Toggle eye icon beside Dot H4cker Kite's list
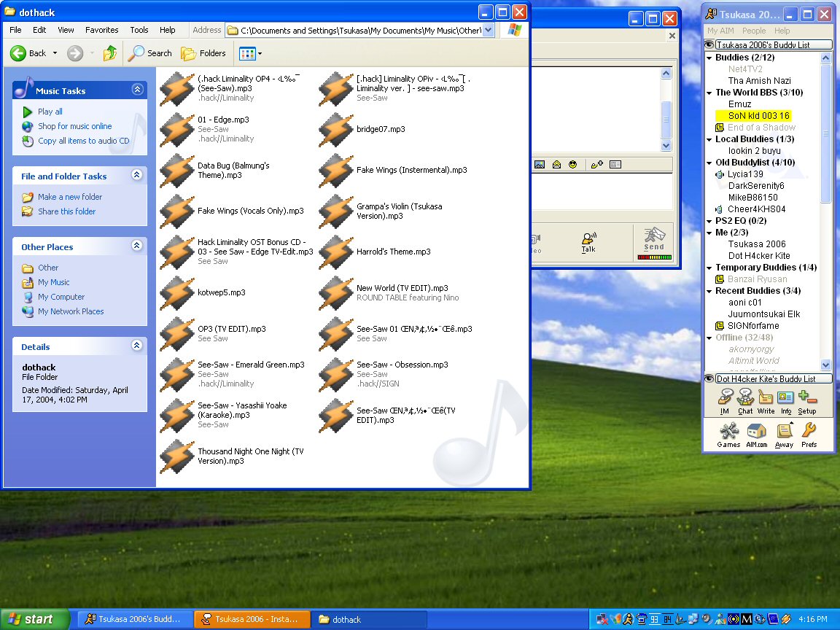Viewport: 840px width, 630px height. (x=708, y=379)
